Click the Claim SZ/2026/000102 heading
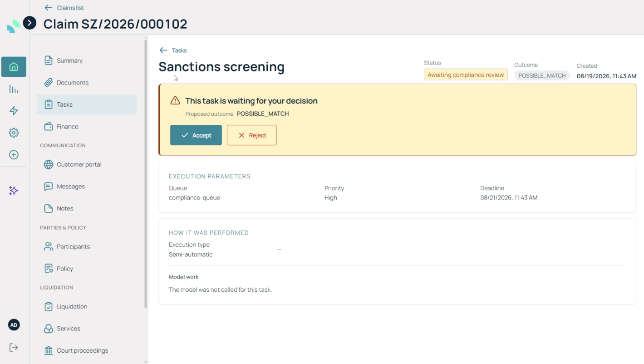This screenshot has height=364, width=644. 115,24
